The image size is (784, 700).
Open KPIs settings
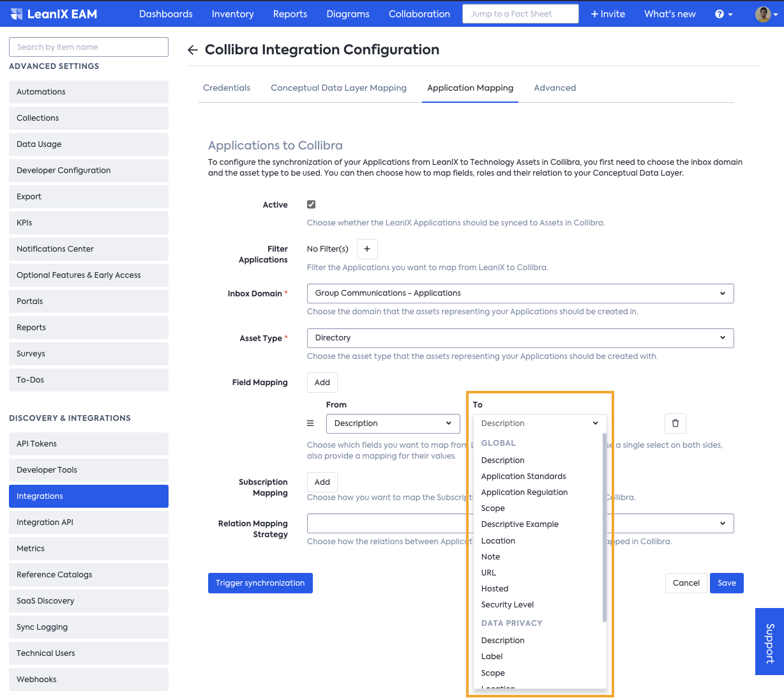click(89, 223)
